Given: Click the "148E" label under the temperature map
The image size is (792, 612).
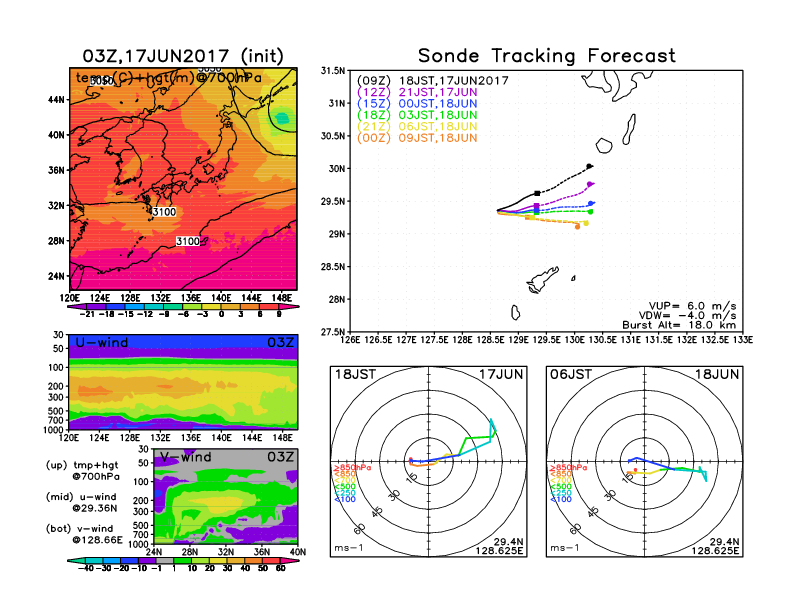Looking at the screenshot, I should point(282,298).
